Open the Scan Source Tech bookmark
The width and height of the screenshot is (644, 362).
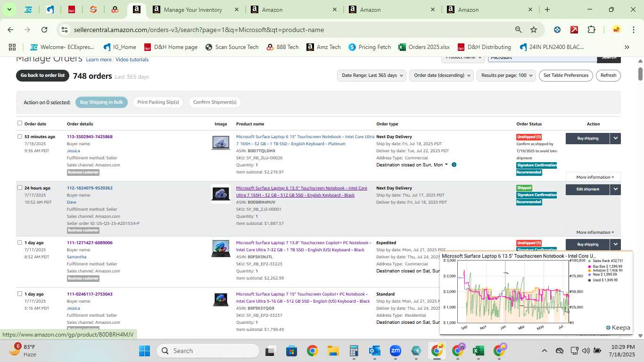tap(232, 47)
